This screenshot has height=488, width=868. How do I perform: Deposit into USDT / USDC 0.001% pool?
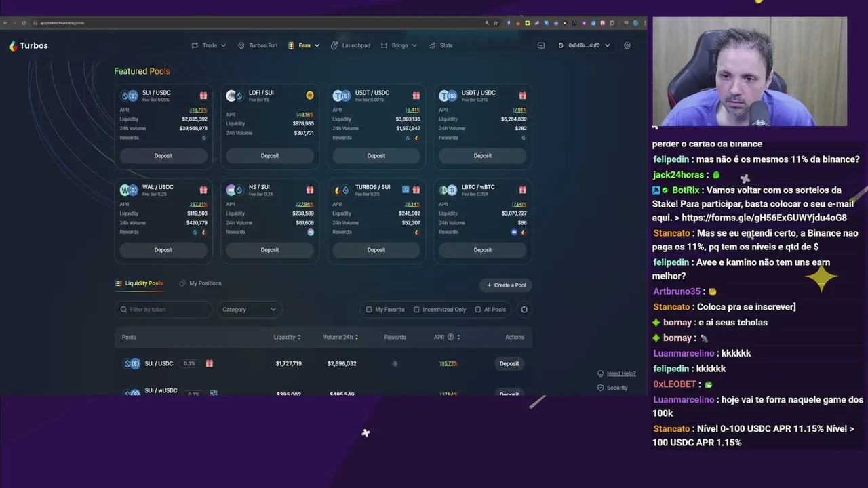tap(376, 156)
